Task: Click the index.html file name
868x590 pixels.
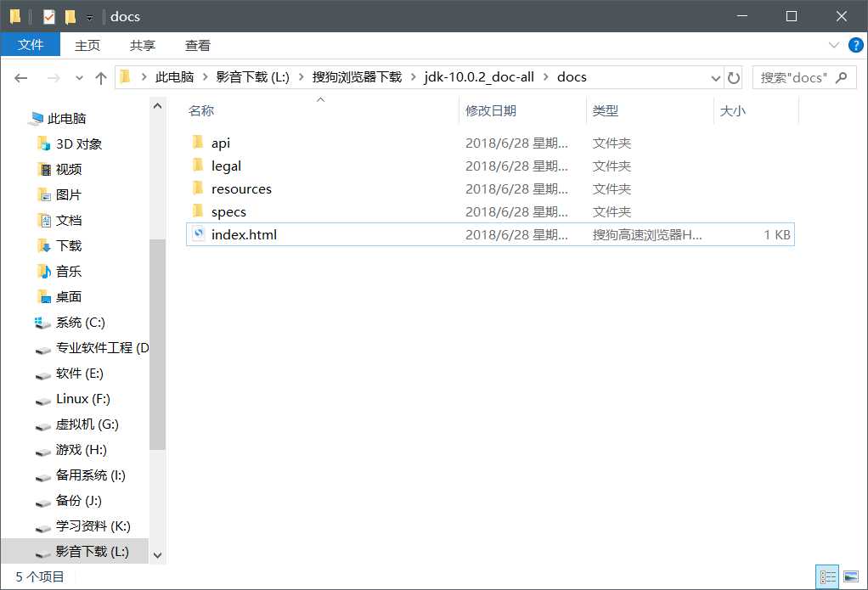Action: point(244,234)
